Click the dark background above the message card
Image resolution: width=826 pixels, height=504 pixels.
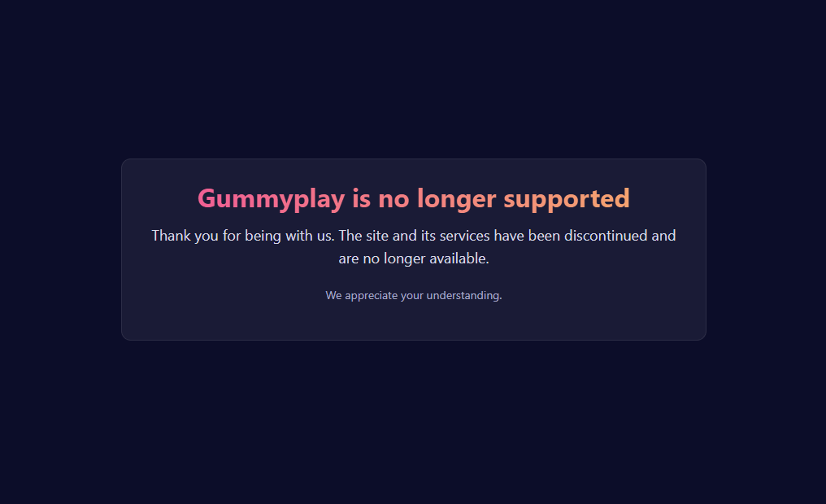[x=414, y=79]
